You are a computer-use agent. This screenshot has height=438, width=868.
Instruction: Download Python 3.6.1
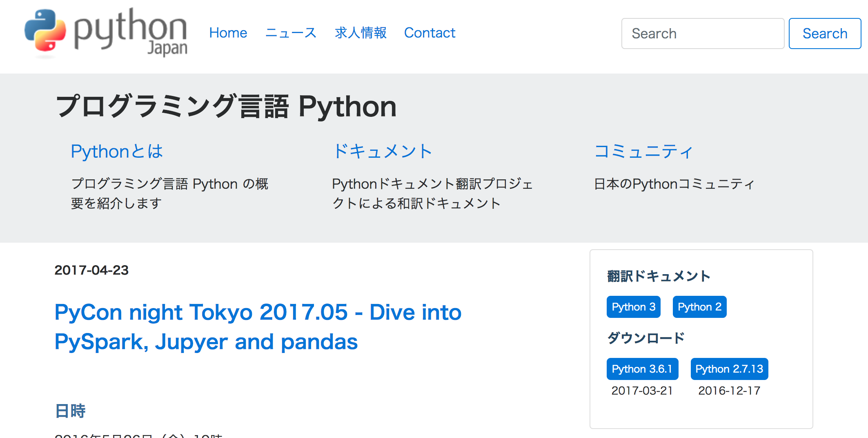coord(642,369)
